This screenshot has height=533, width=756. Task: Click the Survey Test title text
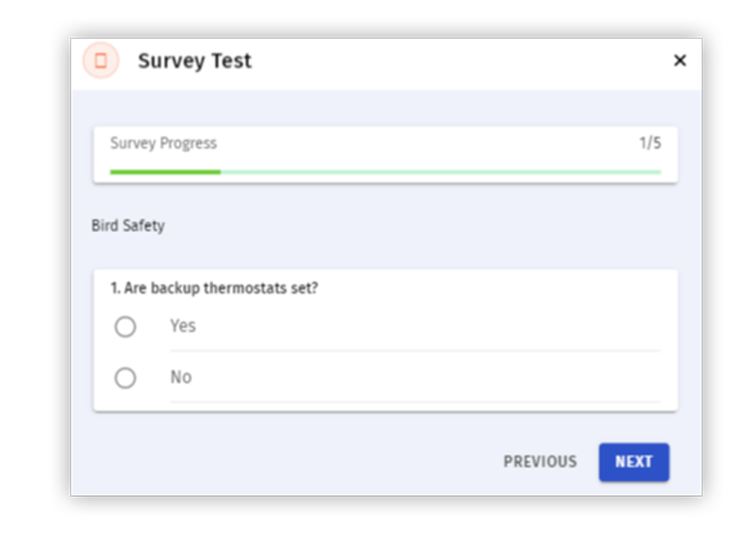coord(195,61)
